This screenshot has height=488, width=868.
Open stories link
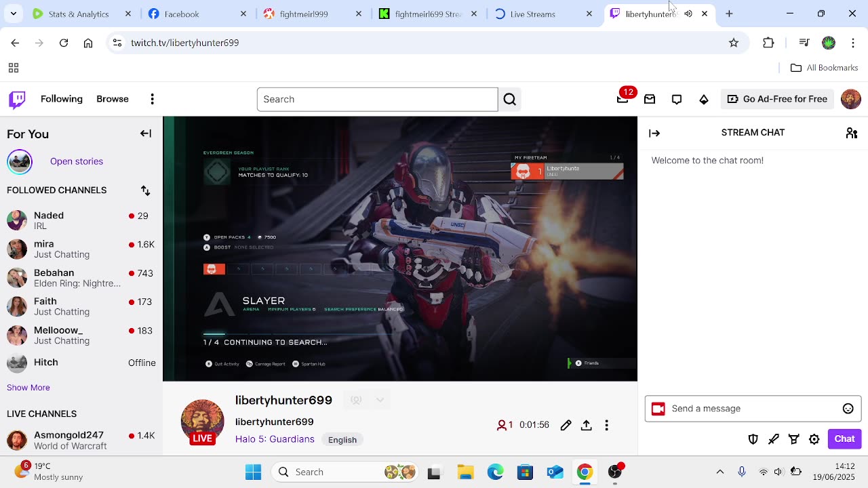pos(77,161)
